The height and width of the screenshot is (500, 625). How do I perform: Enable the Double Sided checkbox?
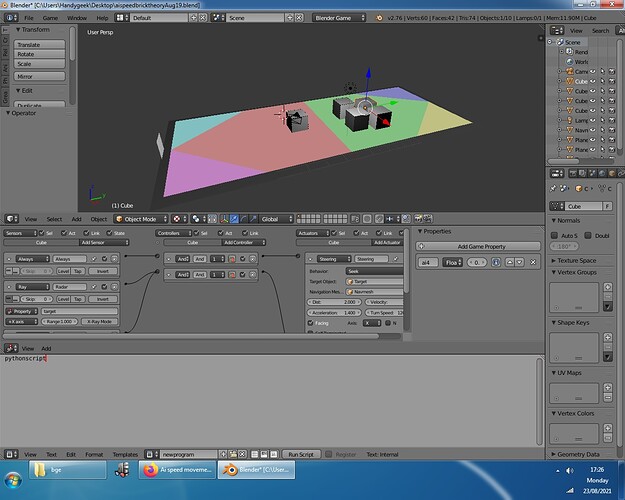pos(588,235)
